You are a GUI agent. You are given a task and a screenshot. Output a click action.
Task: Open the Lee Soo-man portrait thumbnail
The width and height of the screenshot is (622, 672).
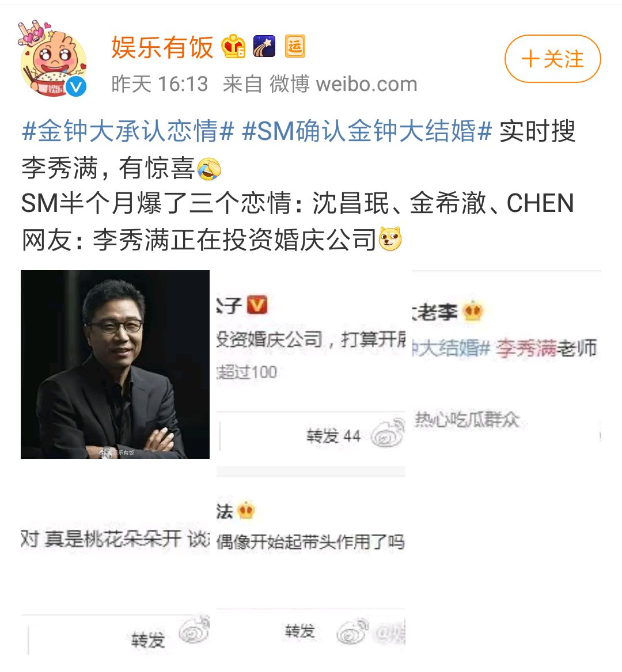point(115,365)
